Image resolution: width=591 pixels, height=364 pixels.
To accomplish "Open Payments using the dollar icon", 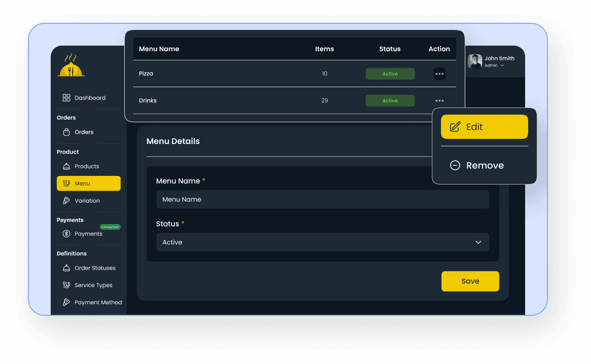I will [x=66, y=233].
